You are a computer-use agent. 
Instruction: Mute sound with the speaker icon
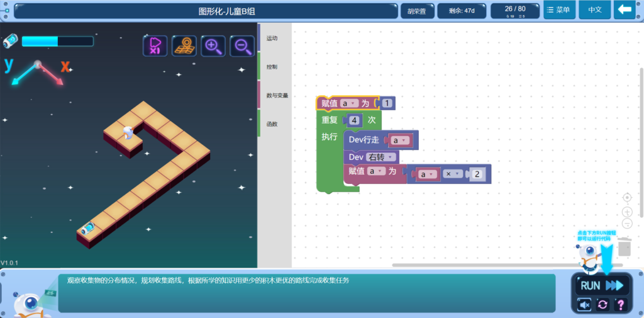[x=584, y=305]
